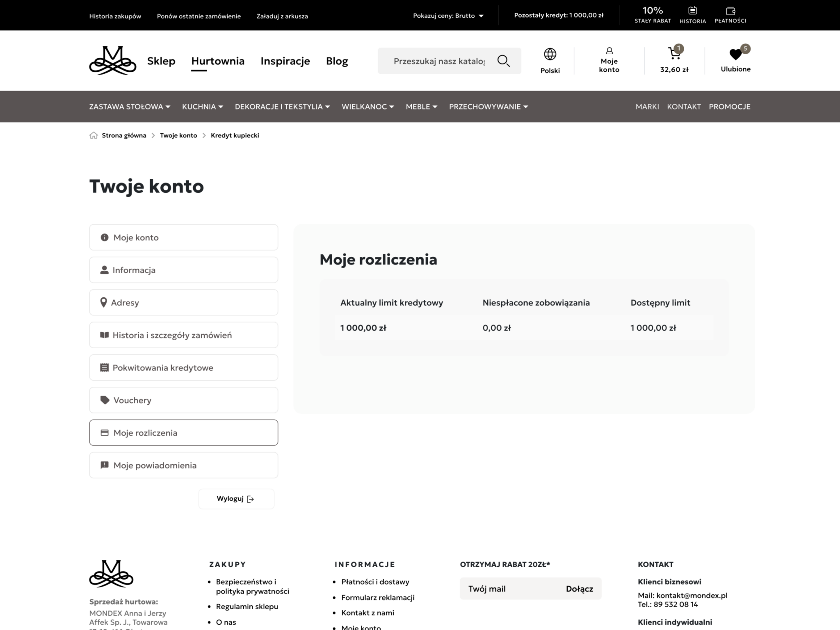Open Regulamin sklepu footer link

click(x=247, y=606)
